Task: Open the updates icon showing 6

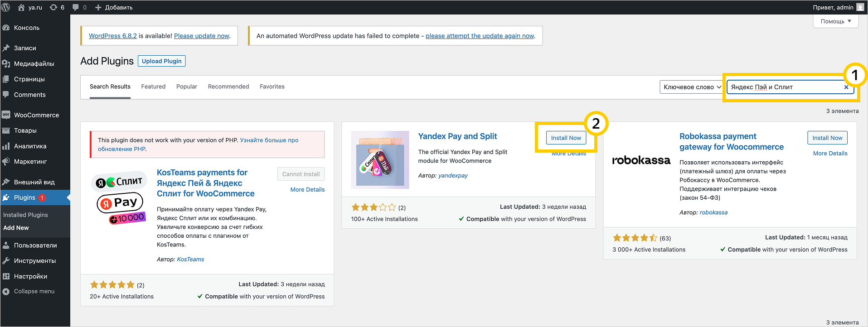Action: tap(57, 7)
